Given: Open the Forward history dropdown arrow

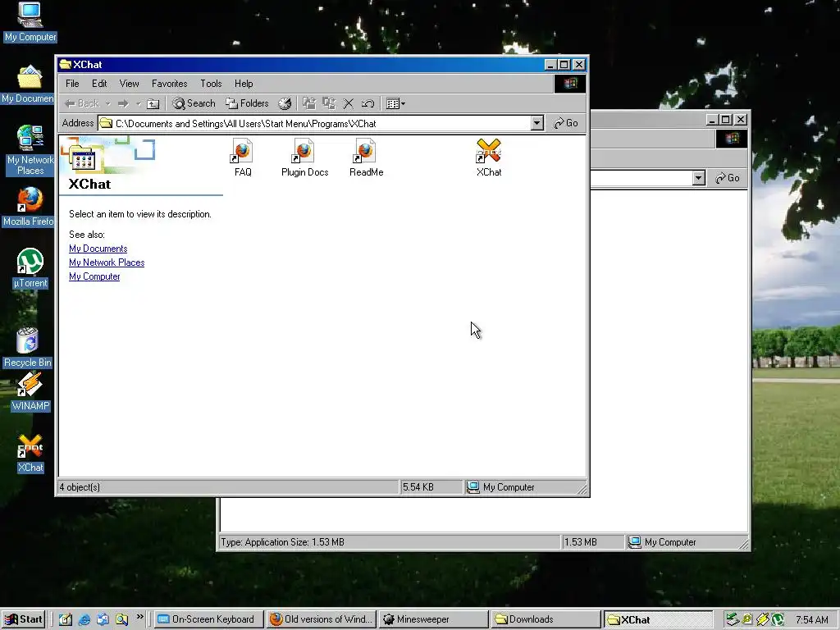Looking at the screenshot, I should pos(138,103).
